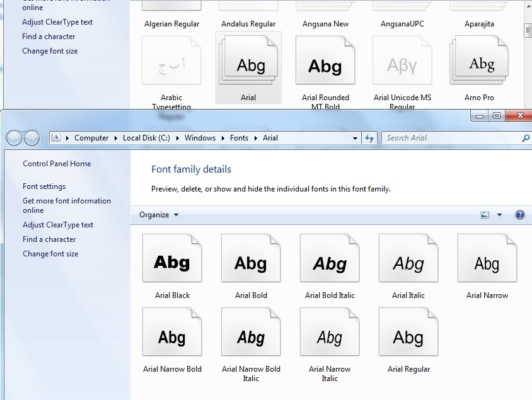This screenshot has width=532, height=400.
Task: Click the Fonts folder icon in address bar
Action: click(x=56, y=137)
